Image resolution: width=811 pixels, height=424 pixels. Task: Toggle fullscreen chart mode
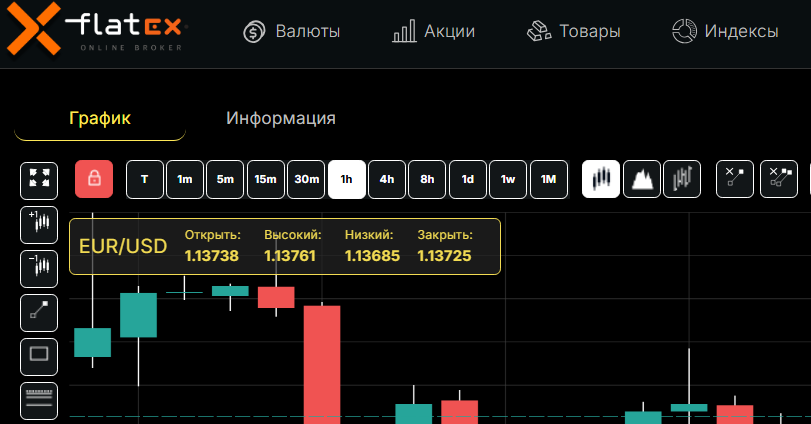pyautogui.click(x=39, y=180)
